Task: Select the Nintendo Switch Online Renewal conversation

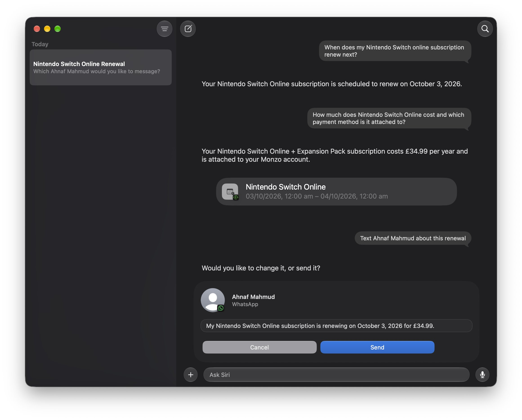Action: pos(100,67)
